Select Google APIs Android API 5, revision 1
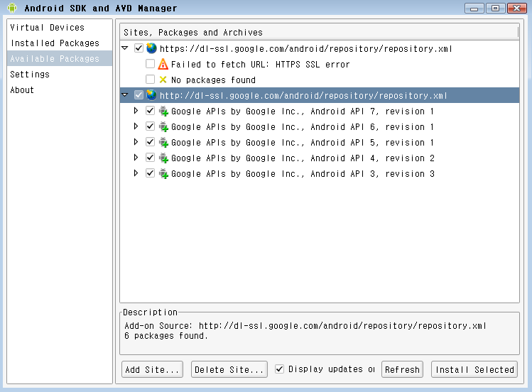The width and height of the screenshot is (532, 392). click(303, 143)
